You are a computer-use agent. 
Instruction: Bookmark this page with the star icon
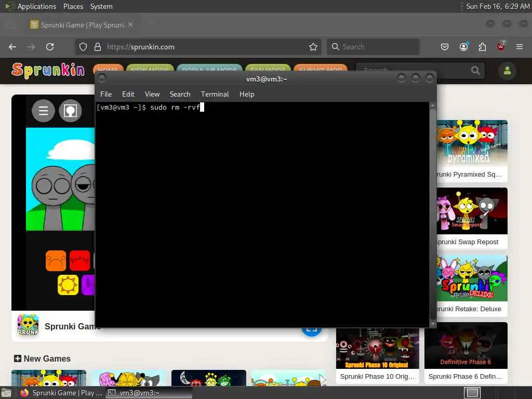pyautogui.click(x=313, y=47)
